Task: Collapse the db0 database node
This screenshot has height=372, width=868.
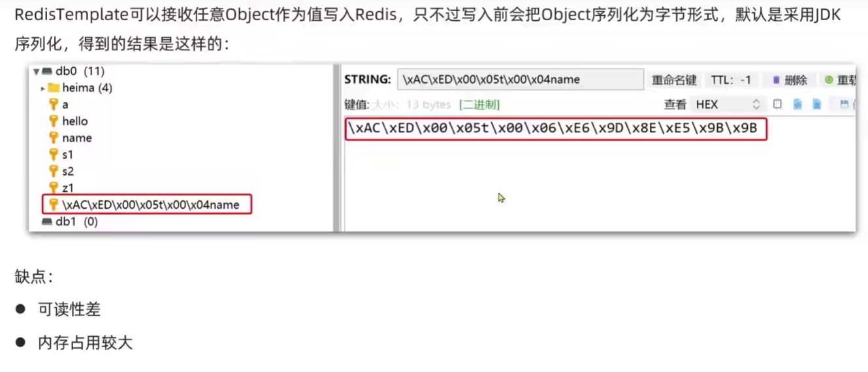Action: (x=37, y=72)
